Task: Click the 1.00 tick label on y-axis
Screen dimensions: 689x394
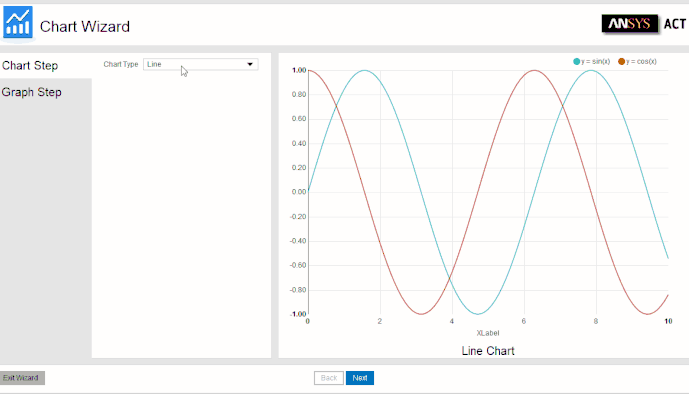Action: click(299, 70)
